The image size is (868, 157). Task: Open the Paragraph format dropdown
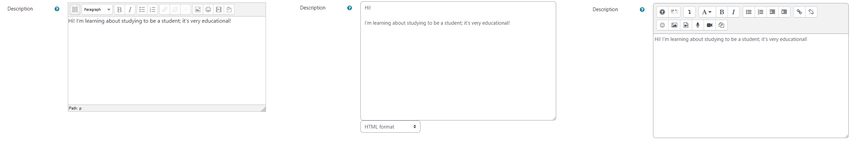[97, 9]
